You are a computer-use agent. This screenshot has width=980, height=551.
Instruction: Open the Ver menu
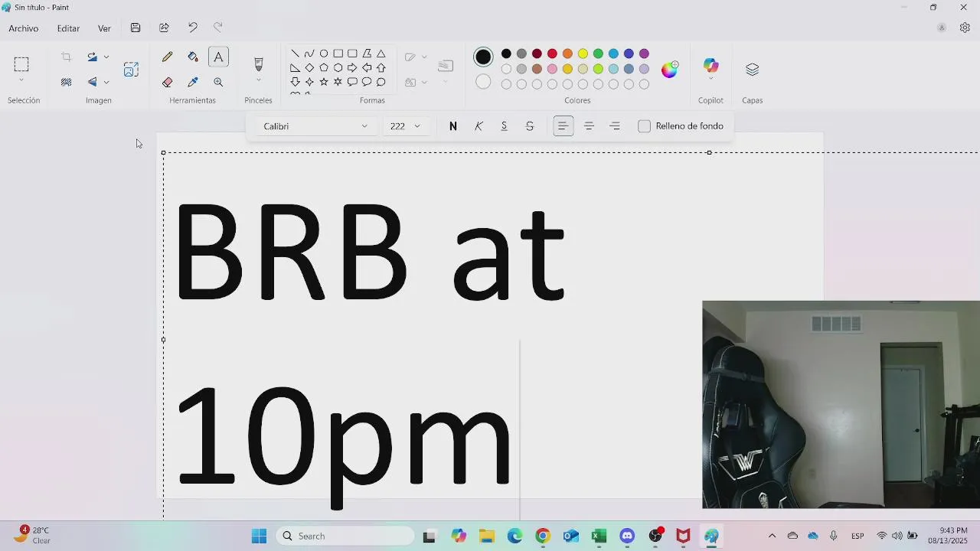pos(104,28)
